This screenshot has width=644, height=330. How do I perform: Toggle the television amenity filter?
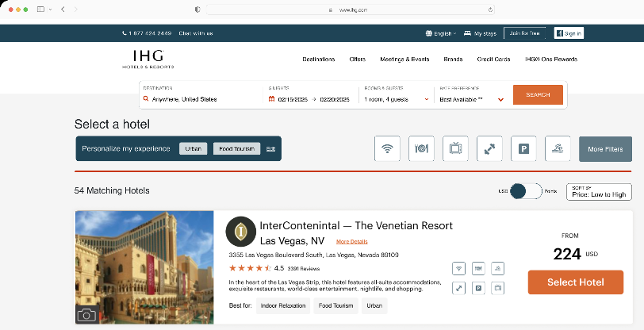[x=455, y=148]
